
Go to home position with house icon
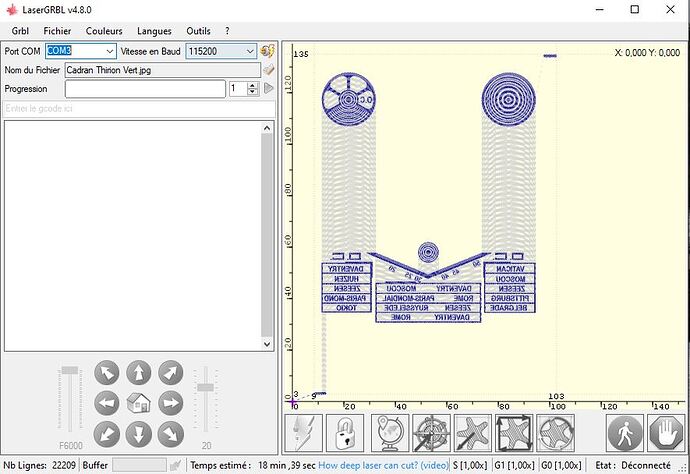(139, 403)
